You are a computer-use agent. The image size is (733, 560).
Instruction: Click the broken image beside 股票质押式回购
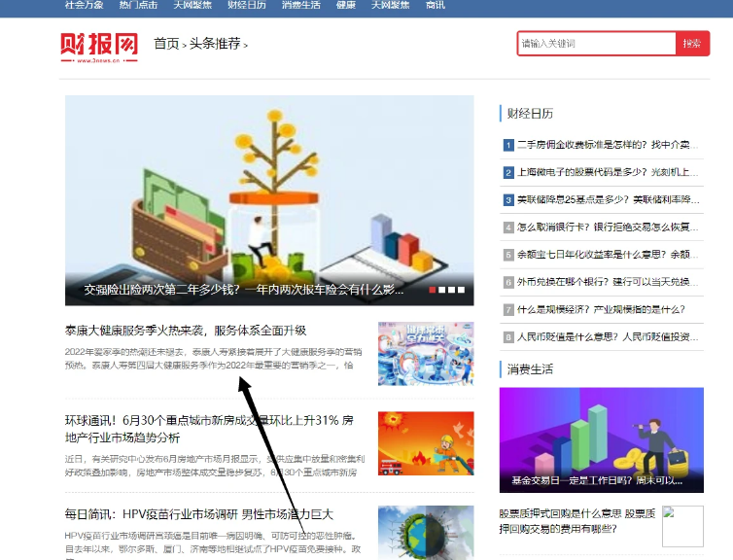pos(682,526)
